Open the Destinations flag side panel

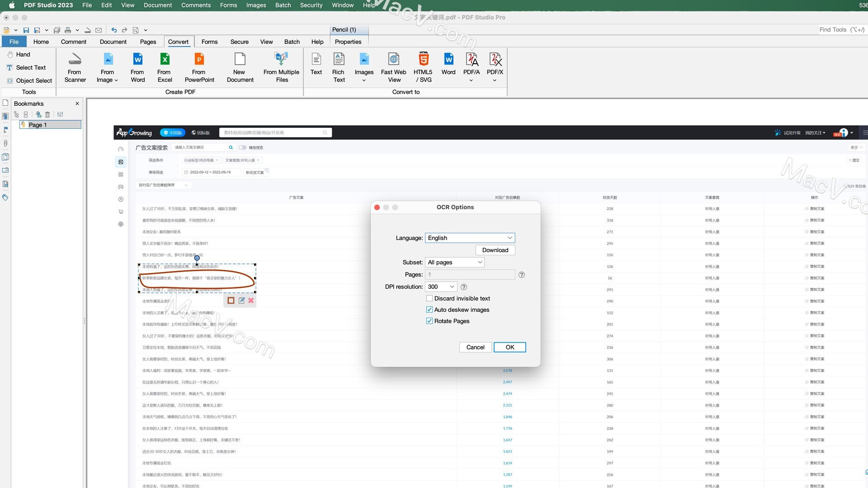(5, 130)
